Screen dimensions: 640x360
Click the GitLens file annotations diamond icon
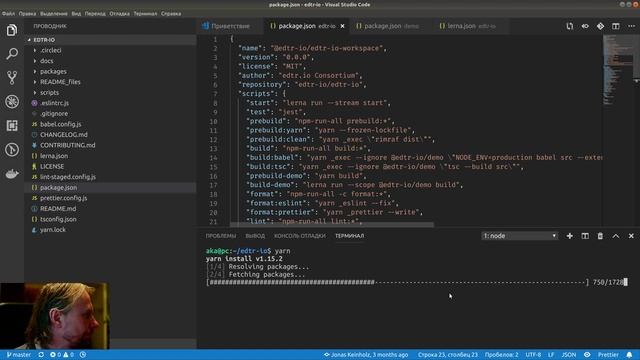(x=600, y=26)
